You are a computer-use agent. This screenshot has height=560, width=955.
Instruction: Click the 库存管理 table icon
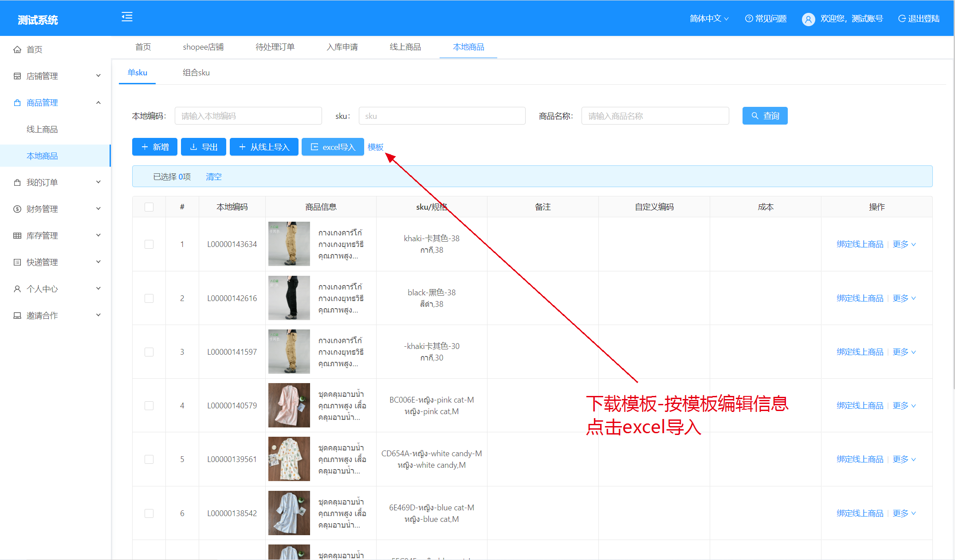17,235
